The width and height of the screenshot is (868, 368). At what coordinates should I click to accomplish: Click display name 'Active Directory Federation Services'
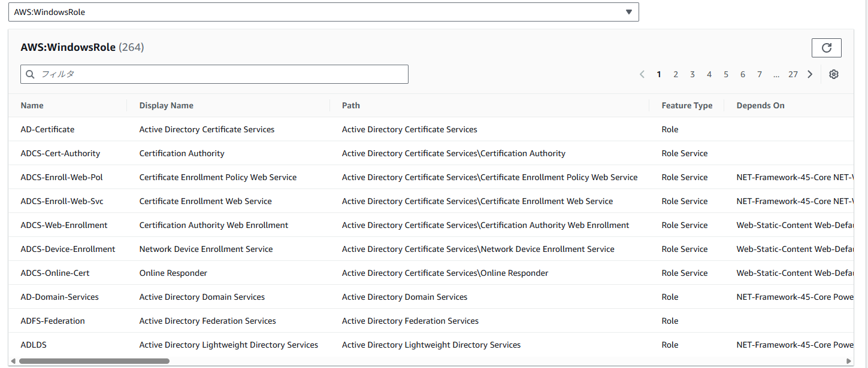[208, 321]
